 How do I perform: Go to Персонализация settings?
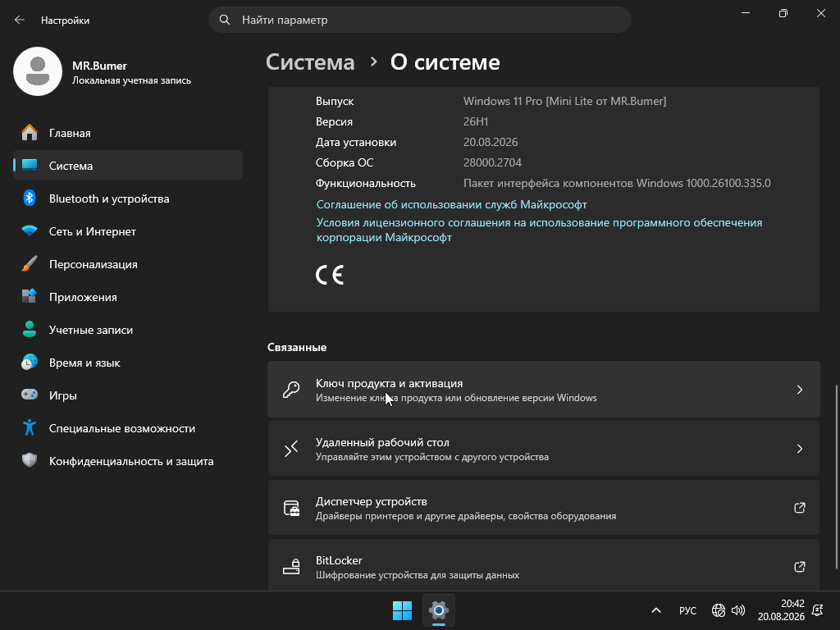(128, 263)
